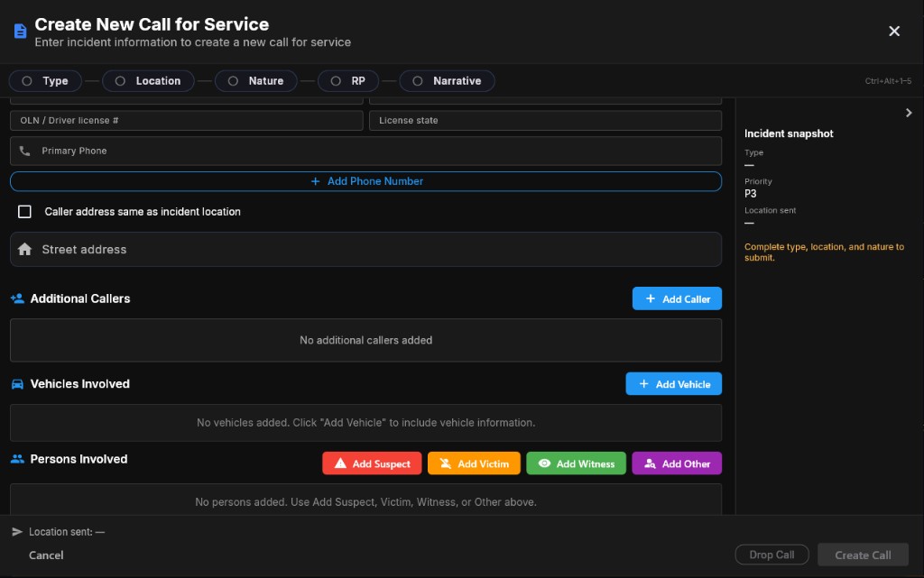Click the document icon beside the dialog title

tap(20, 32)
